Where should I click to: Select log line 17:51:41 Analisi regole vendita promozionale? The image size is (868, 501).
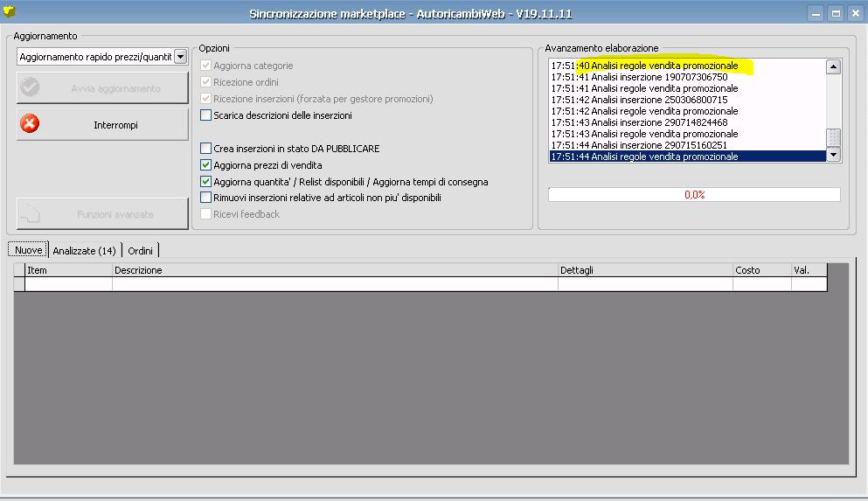pyautogui.click(x=688, y=88)
